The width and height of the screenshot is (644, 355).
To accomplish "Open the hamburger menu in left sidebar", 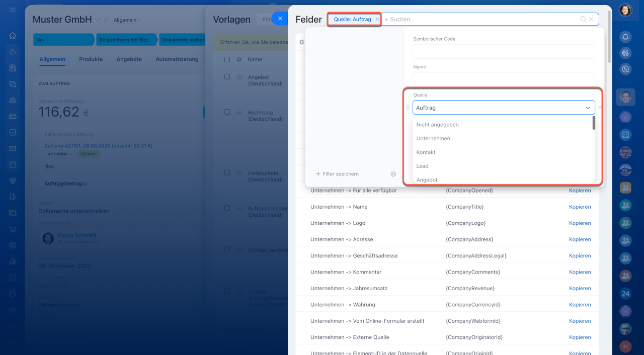I will pyautogui.click(x=13, y=10).
